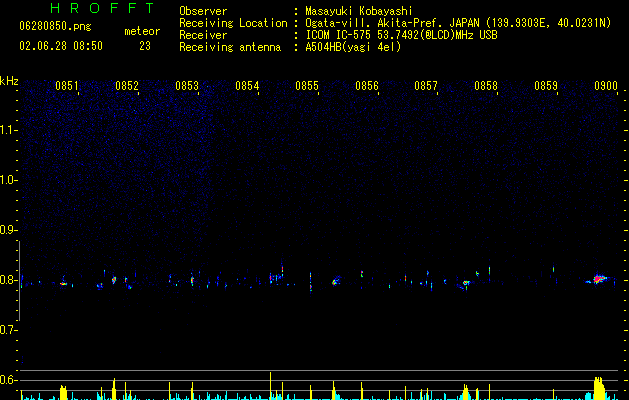
Task: Click the 0851 time marker
Action: click(67, 86)
